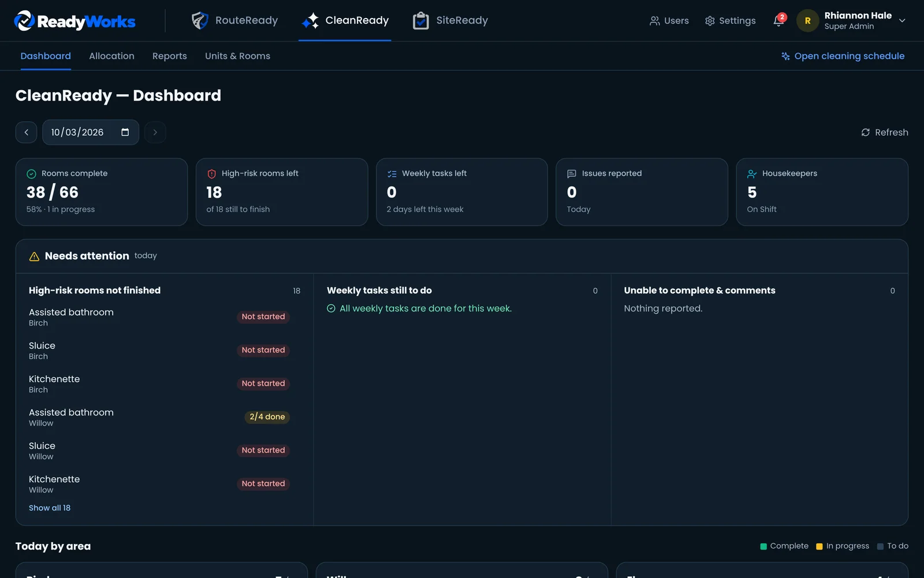Click the Users people icon
This screenshot has height=578, width=924.
tap(654, 21)
